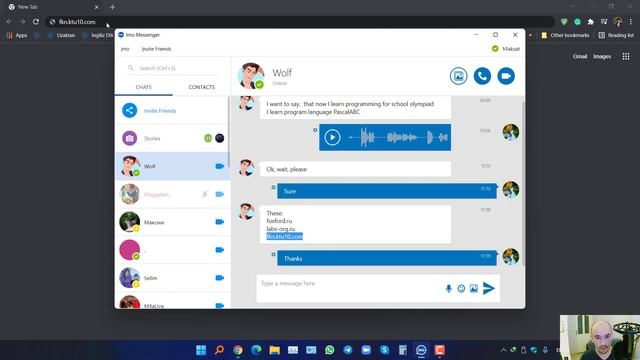Click the muted bell icon on Maggalim row

[204, 194]
